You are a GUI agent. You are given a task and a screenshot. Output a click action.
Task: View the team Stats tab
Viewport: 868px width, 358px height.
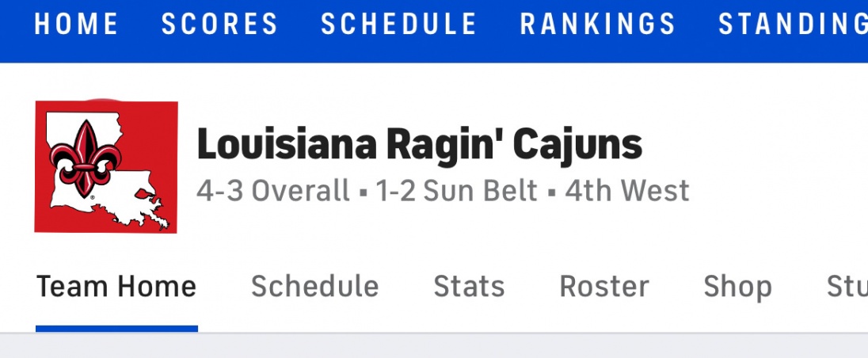click(x=469, y=286)
